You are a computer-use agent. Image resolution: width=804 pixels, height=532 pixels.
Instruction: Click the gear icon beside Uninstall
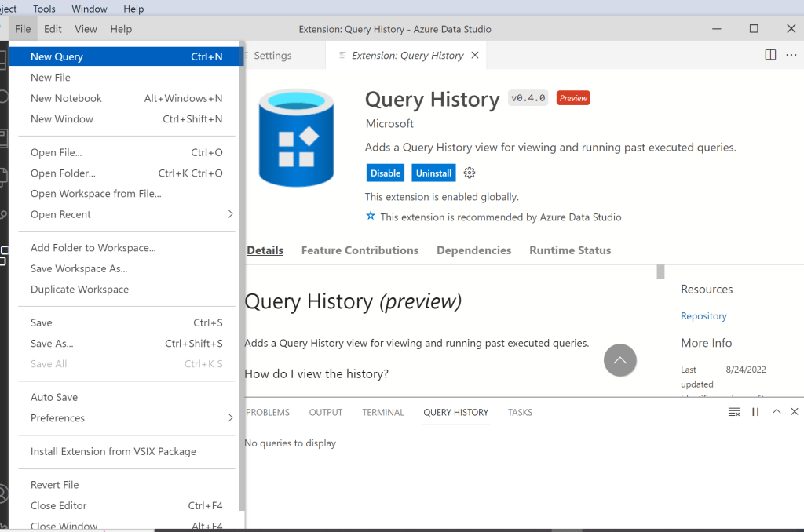[470, 173]
